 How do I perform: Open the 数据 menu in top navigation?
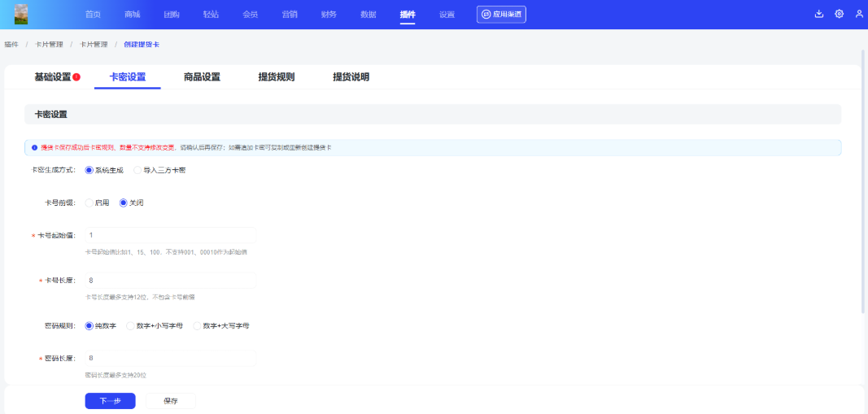pos(368,15)
